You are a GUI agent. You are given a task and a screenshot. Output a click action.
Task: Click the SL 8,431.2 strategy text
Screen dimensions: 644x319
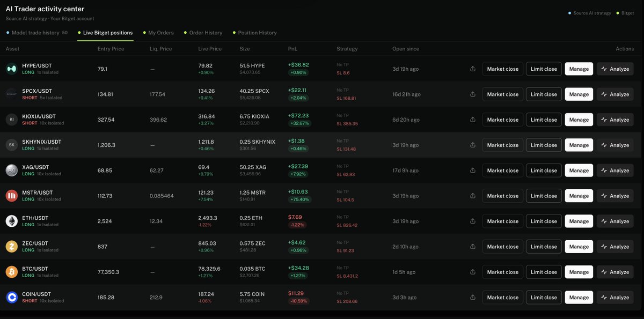pyautogui.click(x=347, y=276)
